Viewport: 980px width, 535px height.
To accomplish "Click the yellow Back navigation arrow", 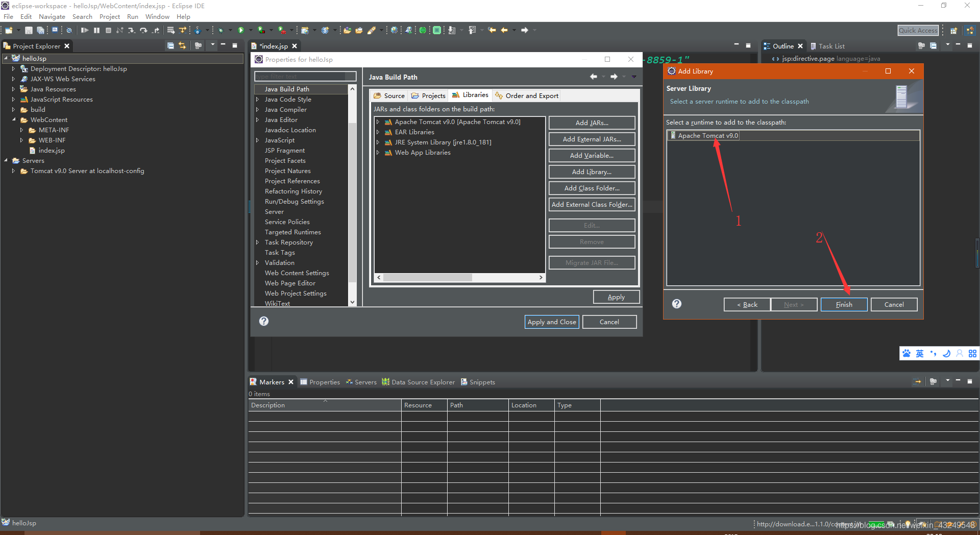I will point(504,31).
